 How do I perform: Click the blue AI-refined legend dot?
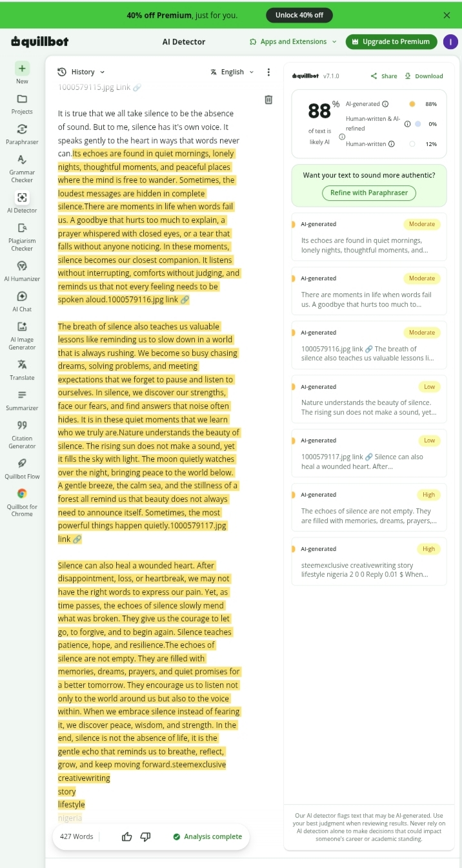coord(417,123)
